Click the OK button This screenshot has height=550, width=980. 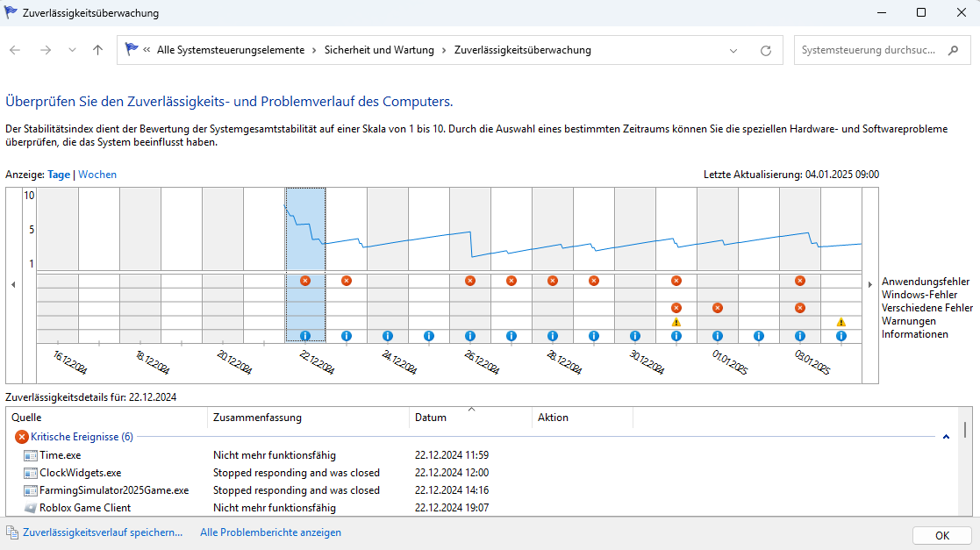click(x=942, y=536)
